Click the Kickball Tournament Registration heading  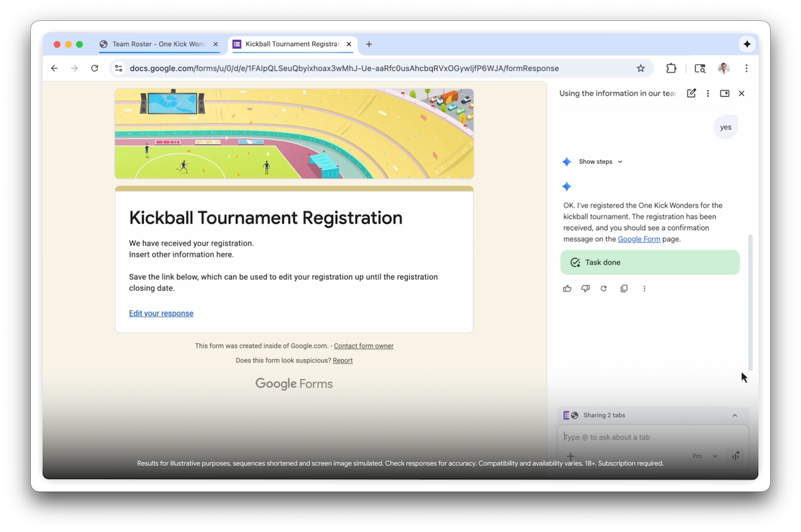[x=266, y=217]
